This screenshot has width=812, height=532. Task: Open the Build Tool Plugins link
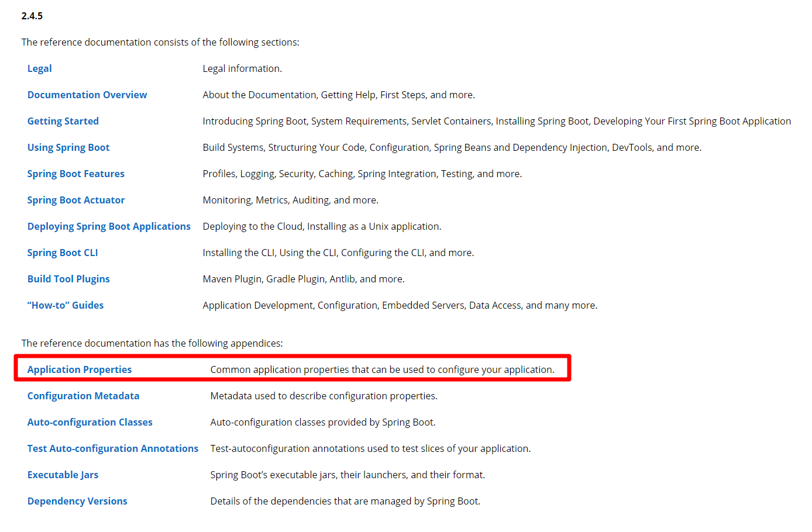point(68,279)
